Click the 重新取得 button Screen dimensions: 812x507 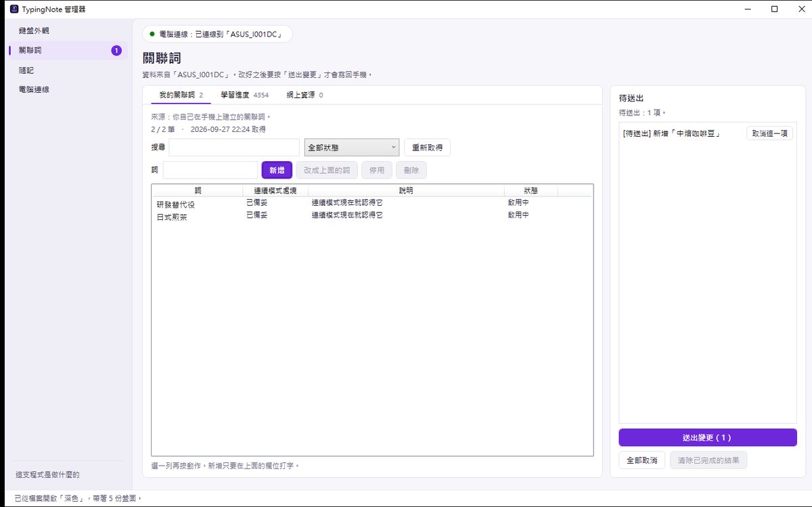point(427,148)
